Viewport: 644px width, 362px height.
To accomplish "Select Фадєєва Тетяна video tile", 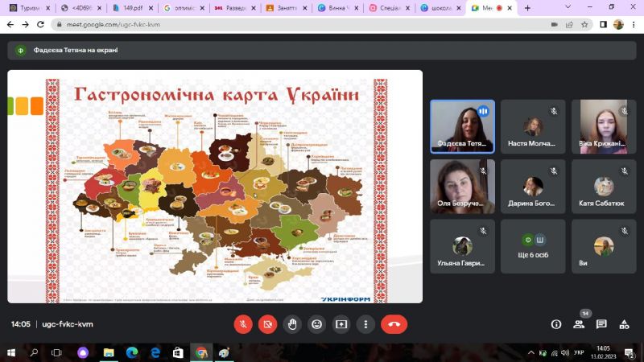I will (x=462, y=126).
